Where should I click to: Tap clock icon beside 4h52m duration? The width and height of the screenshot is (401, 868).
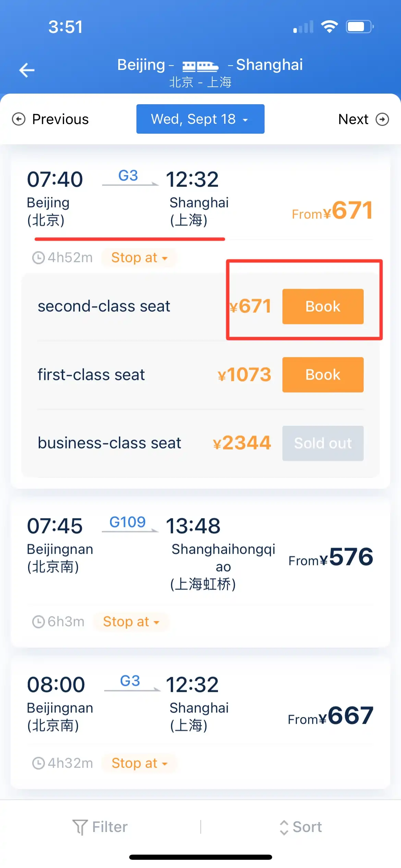tap(38, 258)
